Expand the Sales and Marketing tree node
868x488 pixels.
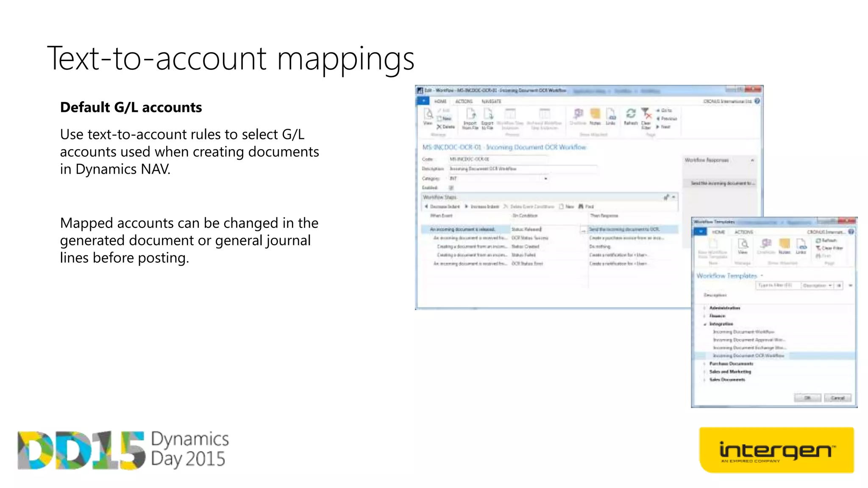click(x=705, y=372)
